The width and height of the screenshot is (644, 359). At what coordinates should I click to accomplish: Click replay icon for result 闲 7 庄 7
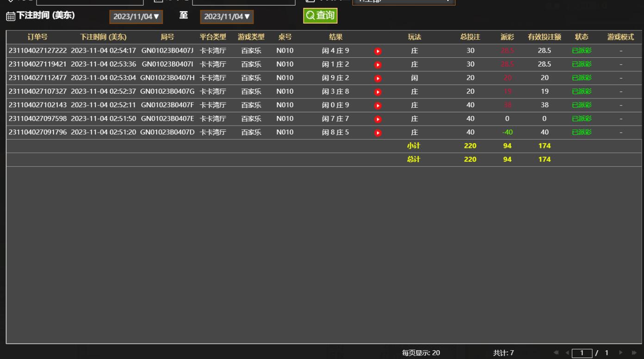(x=378, y=119)
